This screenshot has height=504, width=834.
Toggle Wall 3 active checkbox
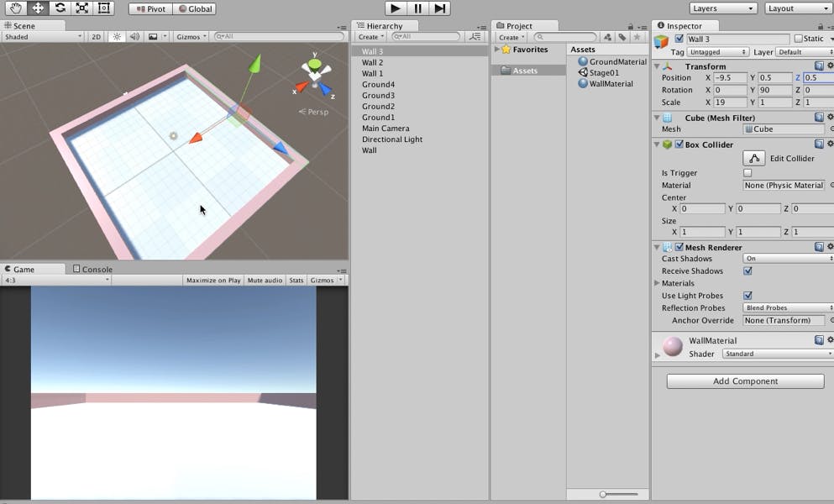(679, 39)
